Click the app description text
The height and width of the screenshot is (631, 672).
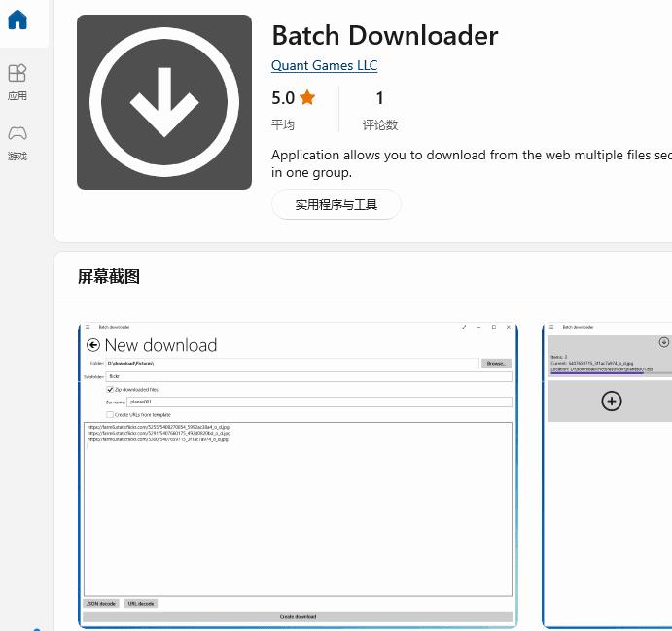[x=472, y=163]
